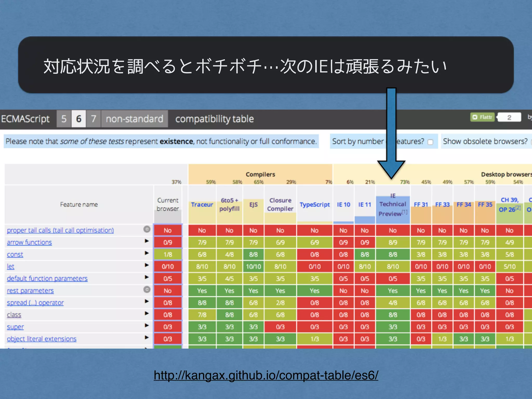Screen dimensions: 532x399
Task: Click the 8/9 cell under IE Technical Preview
Action: click(393, 242)
